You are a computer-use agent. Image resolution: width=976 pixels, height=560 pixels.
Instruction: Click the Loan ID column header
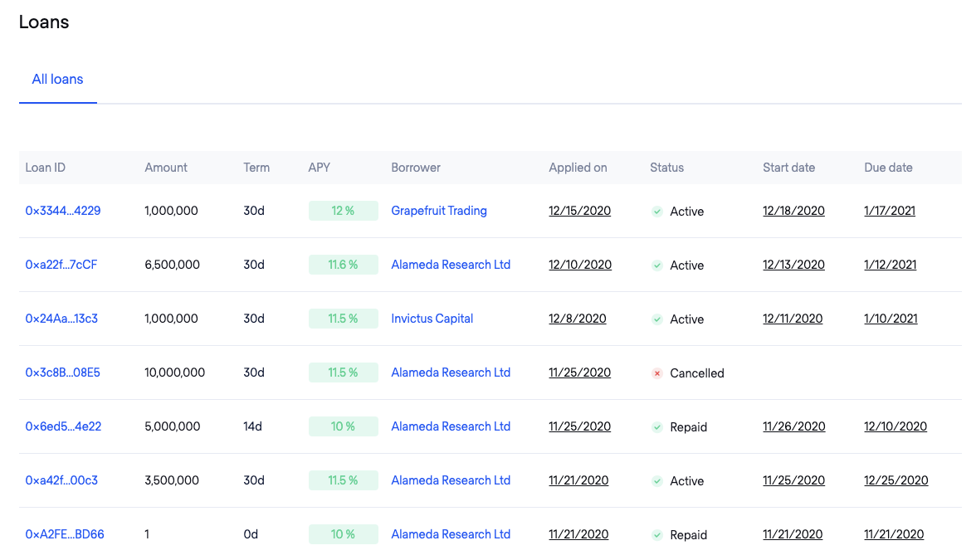pyautogui.click(x=45, y=168)
